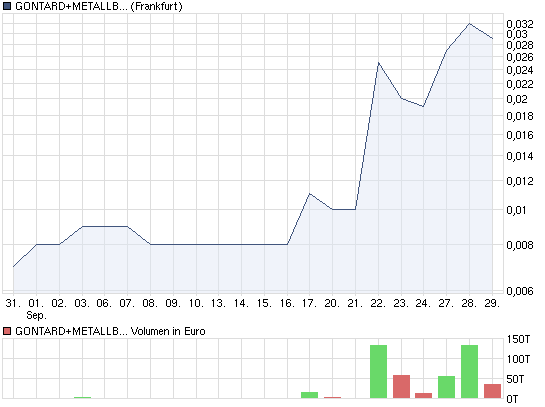This screenshot has height=407, width=545.
Task: Click the price axis label 0,032
Action: (x=520, y=24)
